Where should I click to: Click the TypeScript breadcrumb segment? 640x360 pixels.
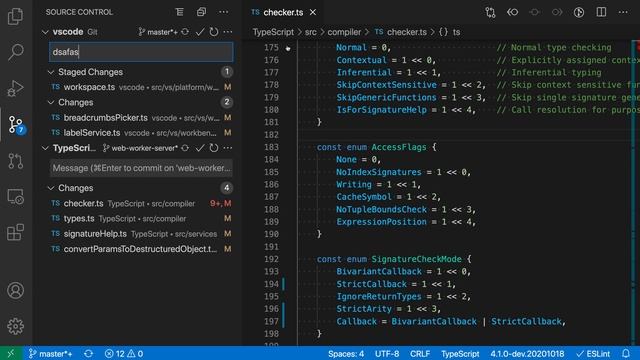[273, 32]
